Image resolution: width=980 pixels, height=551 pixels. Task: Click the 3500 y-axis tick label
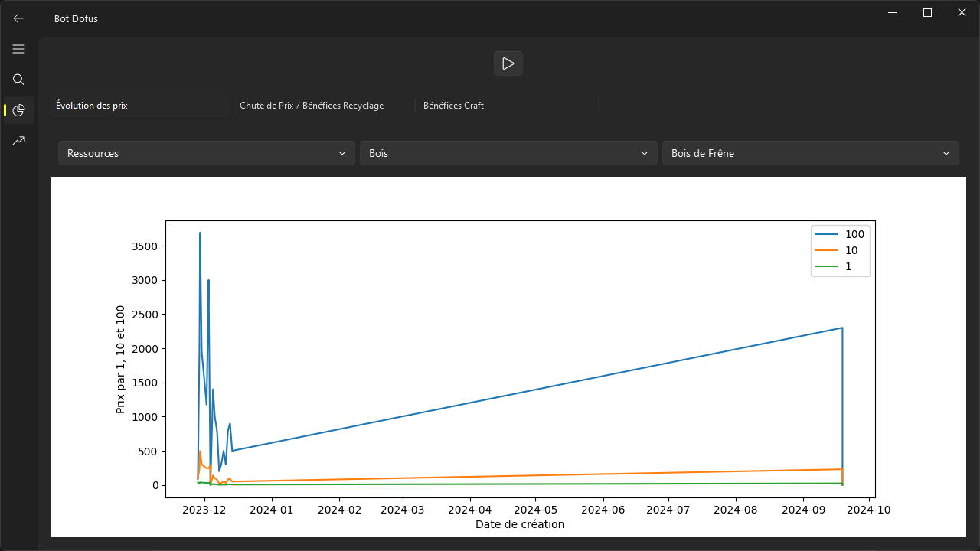coord(145,246)
